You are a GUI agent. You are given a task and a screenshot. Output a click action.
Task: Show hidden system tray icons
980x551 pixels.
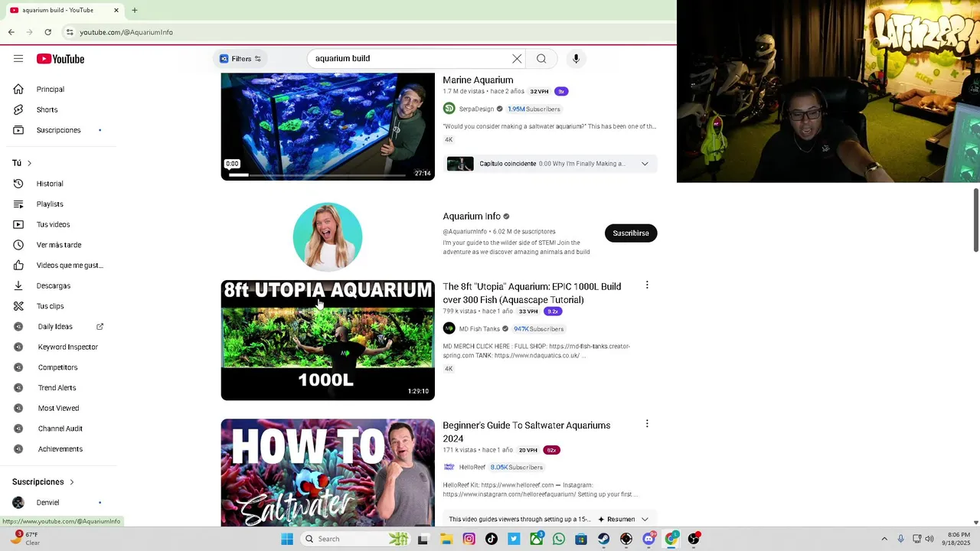pyautogui.click(x=884, y=539)
